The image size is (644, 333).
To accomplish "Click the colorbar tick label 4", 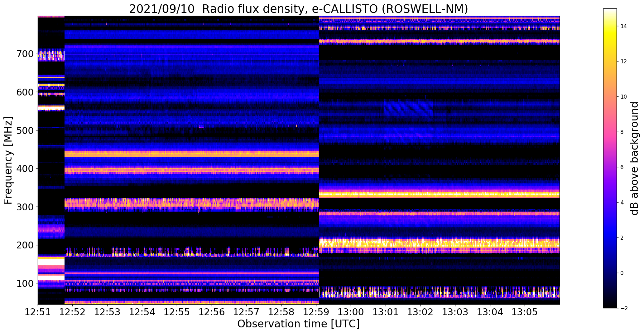I will click(622, 203).
